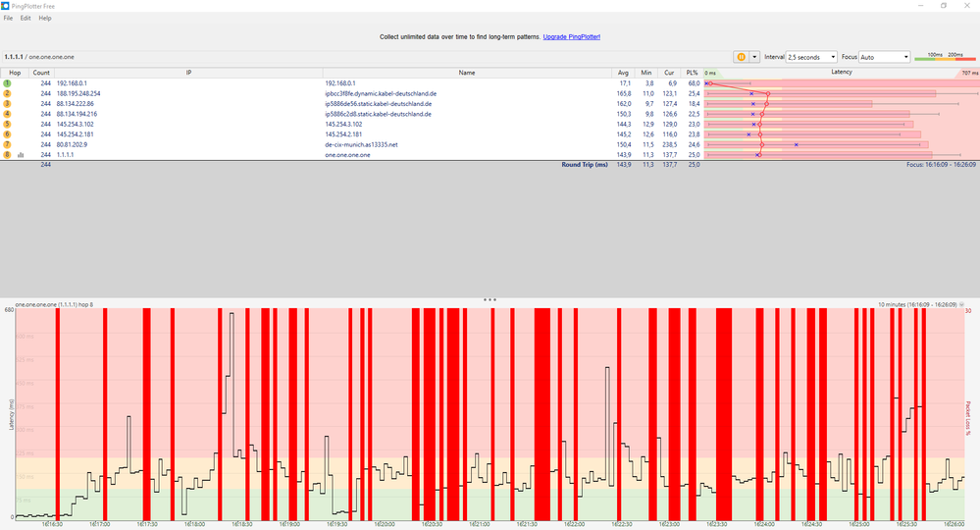980x530 pixels.
Task: Click hostname de-cix-munich.as13335.net
Action: 361,144
